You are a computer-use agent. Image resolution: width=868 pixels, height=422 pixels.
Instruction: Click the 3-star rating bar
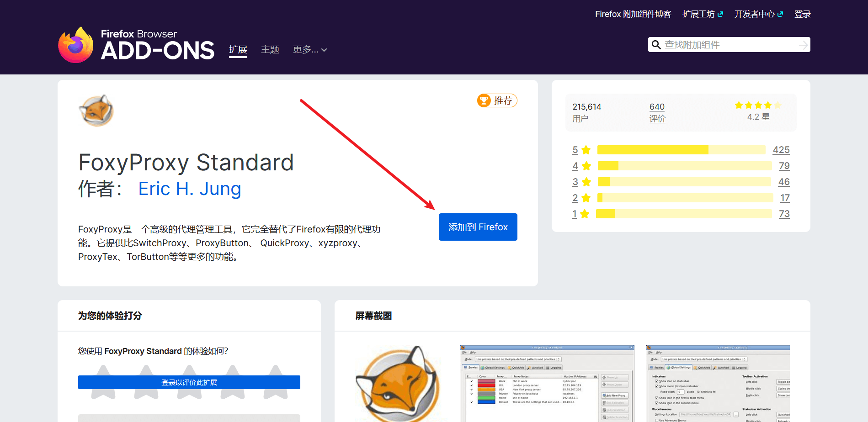685,182
